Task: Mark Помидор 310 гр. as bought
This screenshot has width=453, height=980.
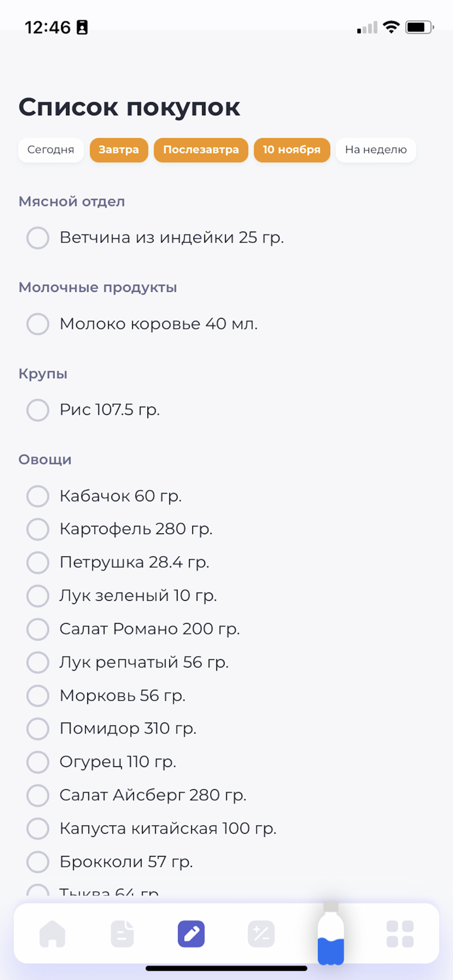Action: point(38,728)
